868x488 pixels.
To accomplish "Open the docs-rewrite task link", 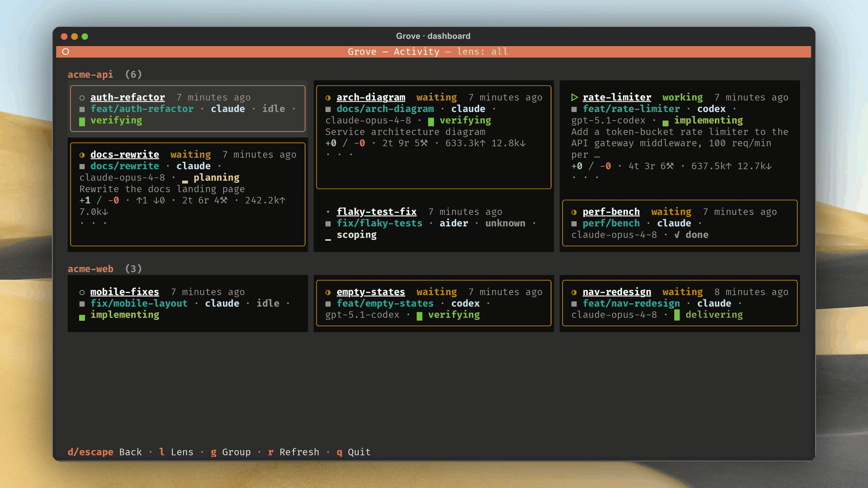I will [x=125, y=155].
